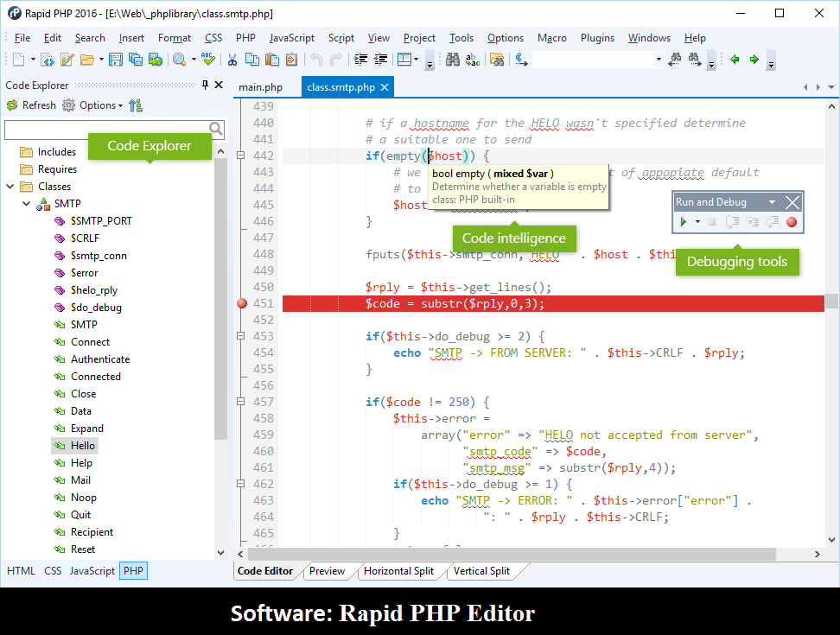
Task: Click the save and upload globe icon
Action: pos(156,60)
